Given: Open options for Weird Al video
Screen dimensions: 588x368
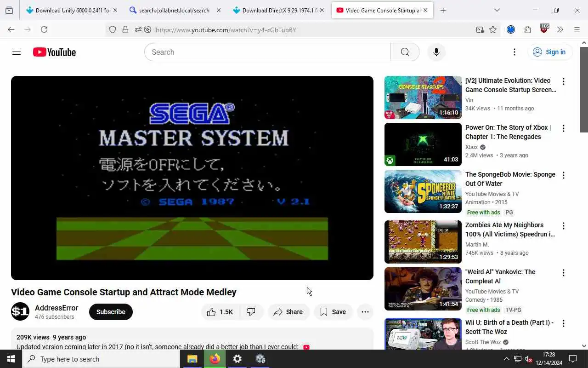Looking at the screenshot, I should (564, 273).
